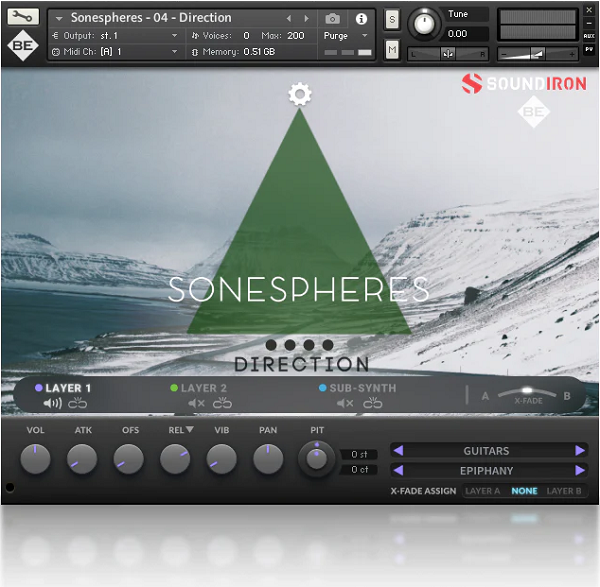Viewport: 600px width, 587px height.
Task: Click the Tune knob
Action: tap(424, 24)
